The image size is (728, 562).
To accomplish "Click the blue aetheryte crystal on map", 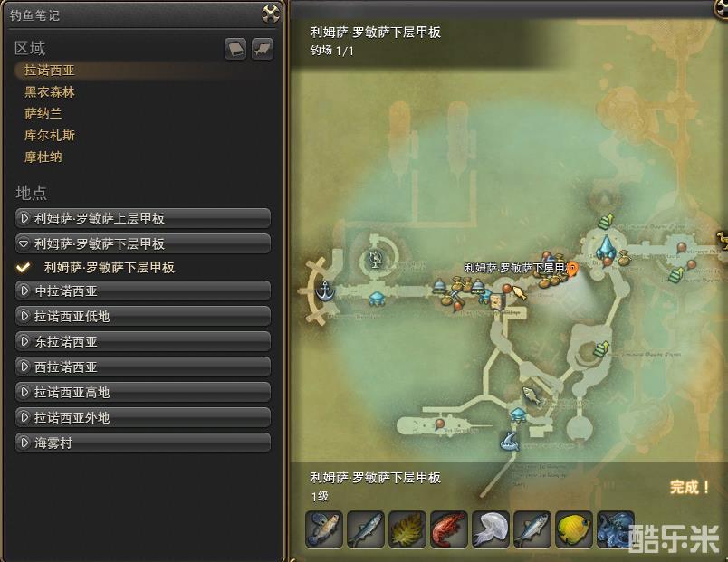I will pyautogui.click(x=606, y=248).
